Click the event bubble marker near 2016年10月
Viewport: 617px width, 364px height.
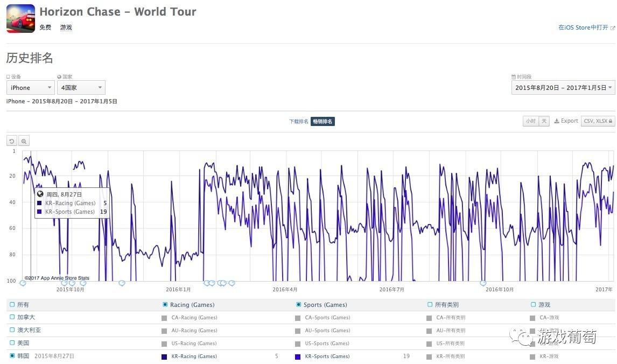pos(483,283)
